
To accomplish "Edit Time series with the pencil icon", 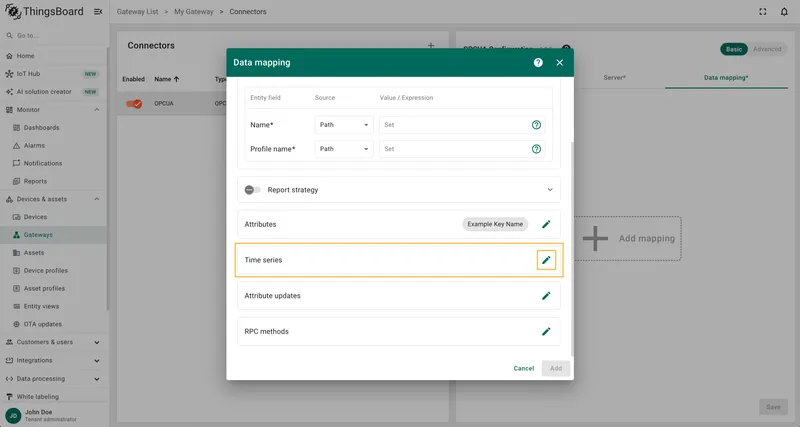I will point(546,260).
